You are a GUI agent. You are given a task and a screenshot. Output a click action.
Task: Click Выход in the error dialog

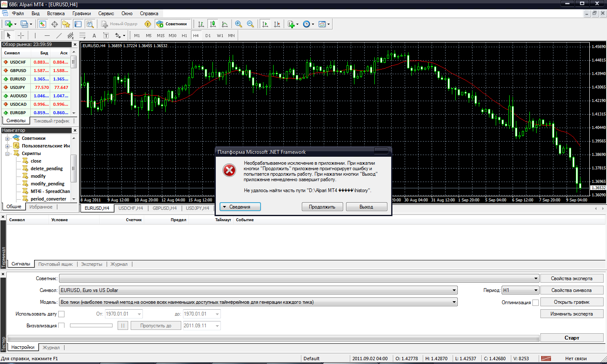pos(366,207)
